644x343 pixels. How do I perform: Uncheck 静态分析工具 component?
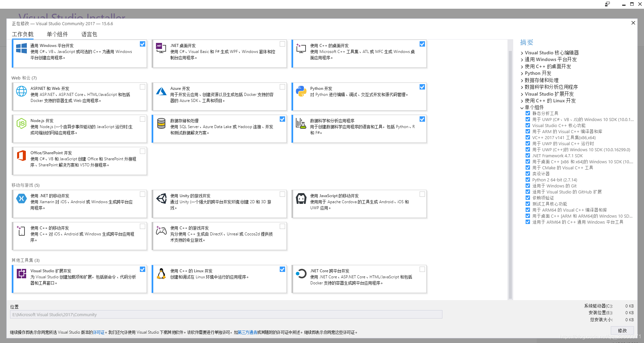click(528, 113)
